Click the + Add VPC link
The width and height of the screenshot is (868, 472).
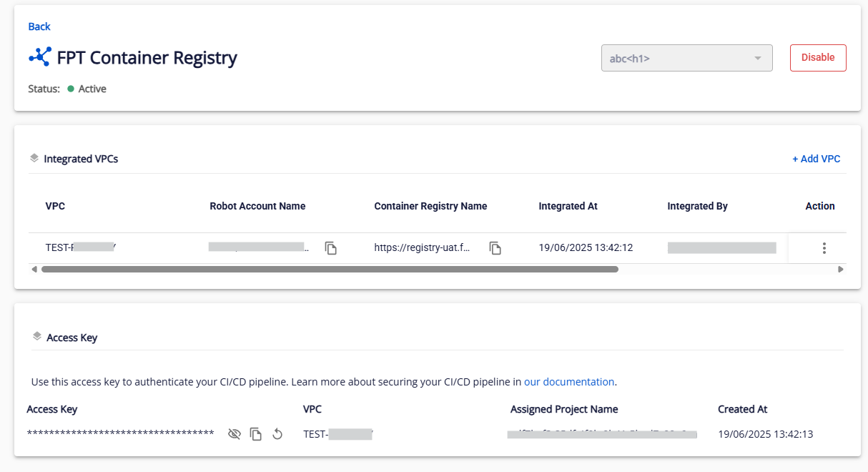(816, 159)
